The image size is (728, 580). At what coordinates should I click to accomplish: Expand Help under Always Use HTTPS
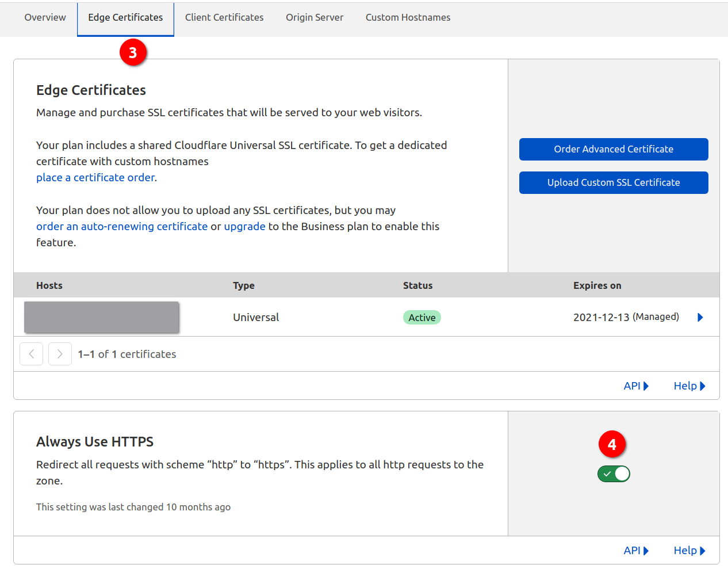(689, 551)
